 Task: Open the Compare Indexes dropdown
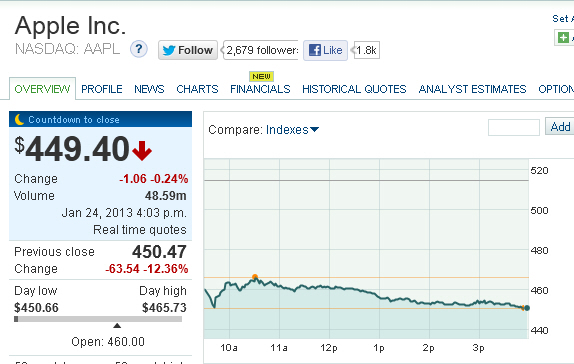tap(287, 130)
